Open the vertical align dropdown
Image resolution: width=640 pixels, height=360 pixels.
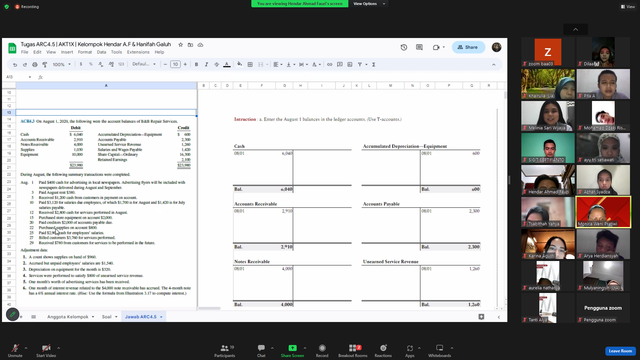point(290,64)
